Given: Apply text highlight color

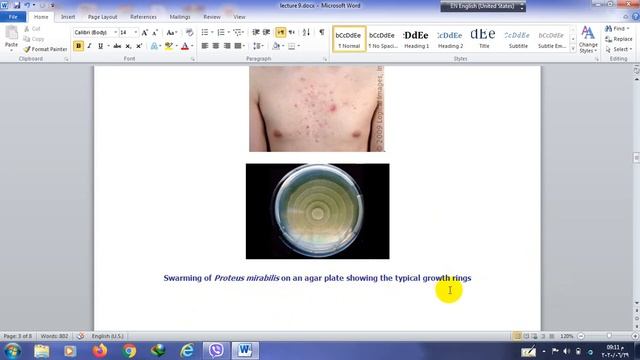Looking at the screenshot, I should [x=168, y=46].
